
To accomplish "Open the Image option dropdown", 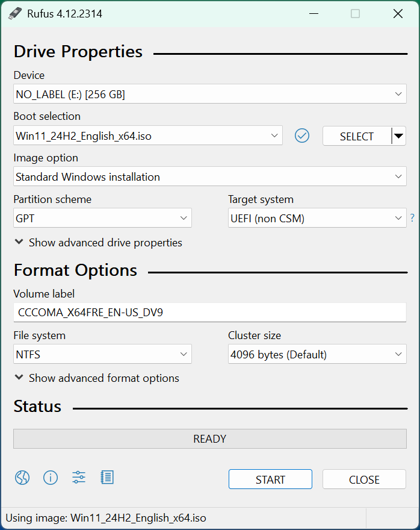I will (x=209, y=176).
